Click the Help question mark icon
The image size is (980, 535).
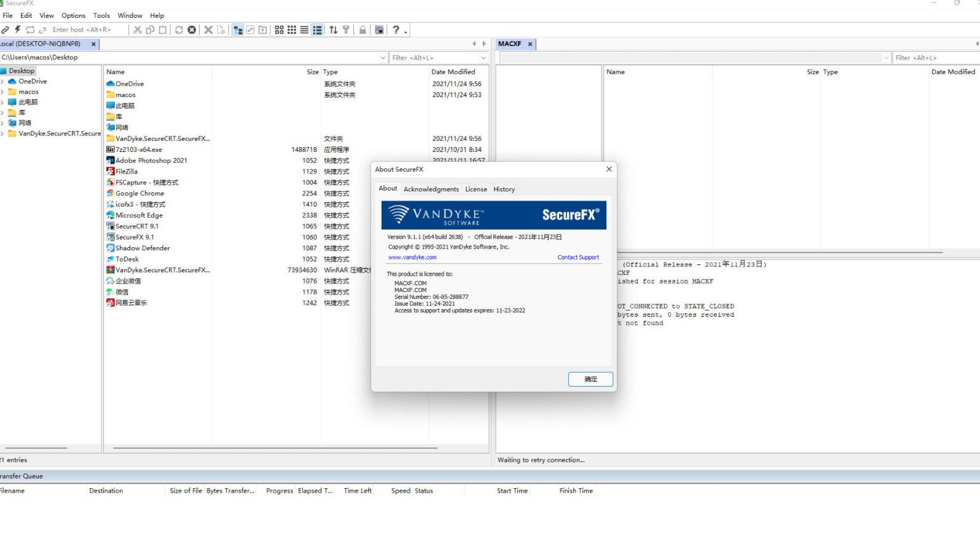(396, 30)
